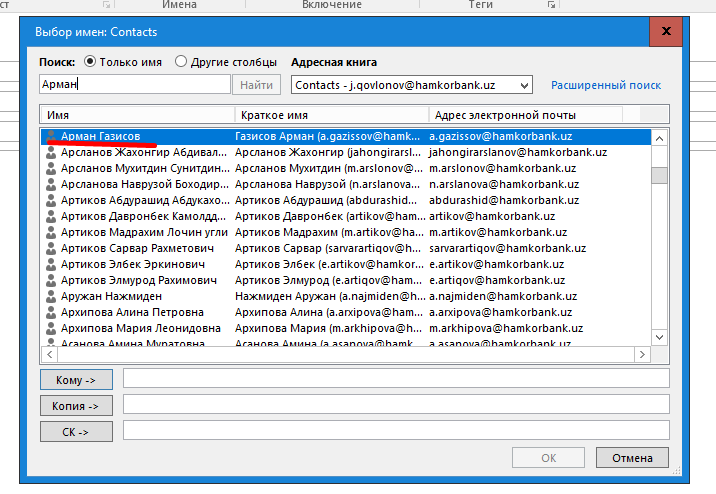
Task: Click the 'СК ->' button
Action: pos(76,431)
